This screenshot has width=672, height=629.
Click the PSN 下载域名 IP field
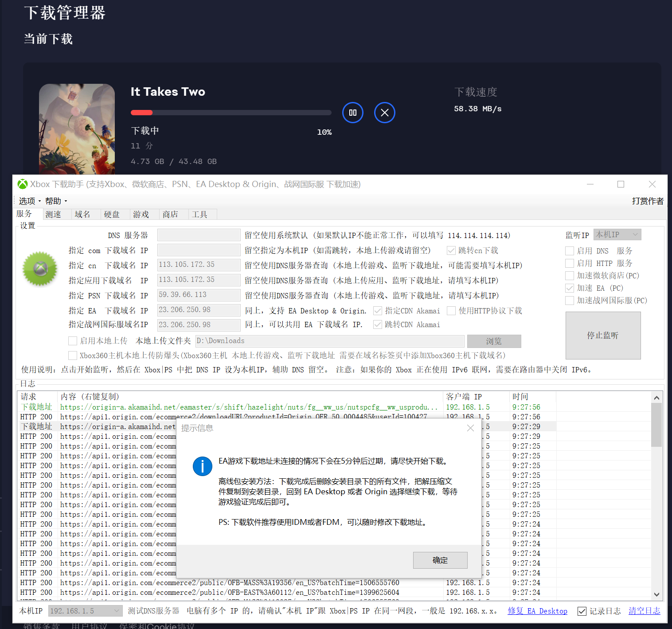pos(199,295)
